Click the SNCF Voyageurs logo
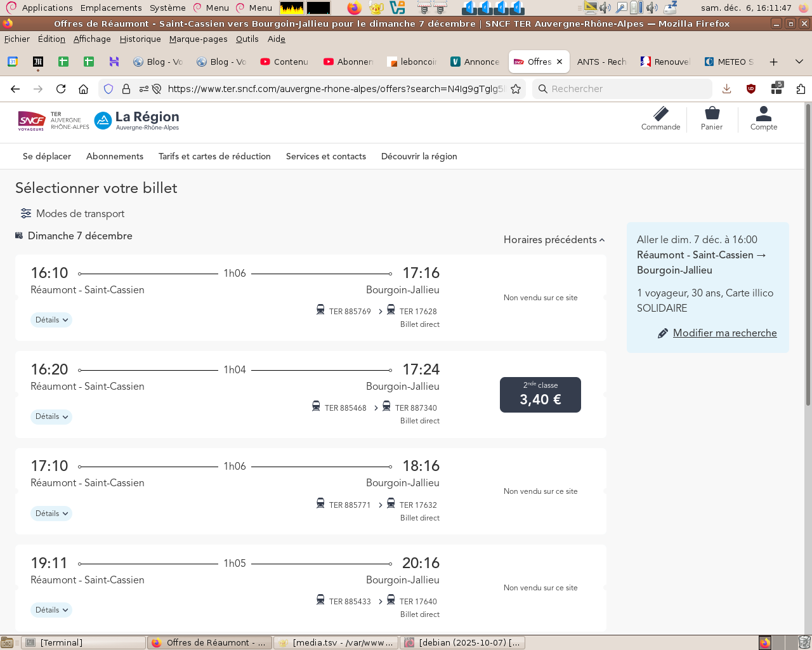Image resolution: width=812 pixels, height=650 pixels. 32,120
